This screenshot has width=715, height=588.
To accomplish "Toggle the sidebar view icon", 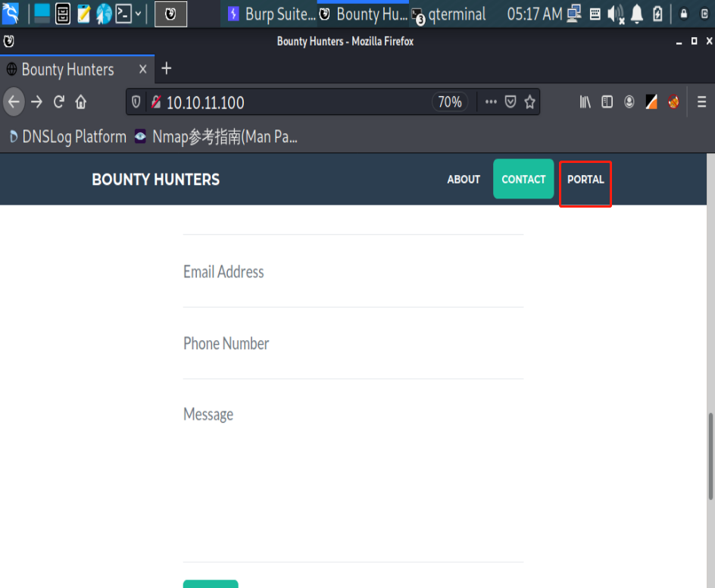I will tap(607, 102).
